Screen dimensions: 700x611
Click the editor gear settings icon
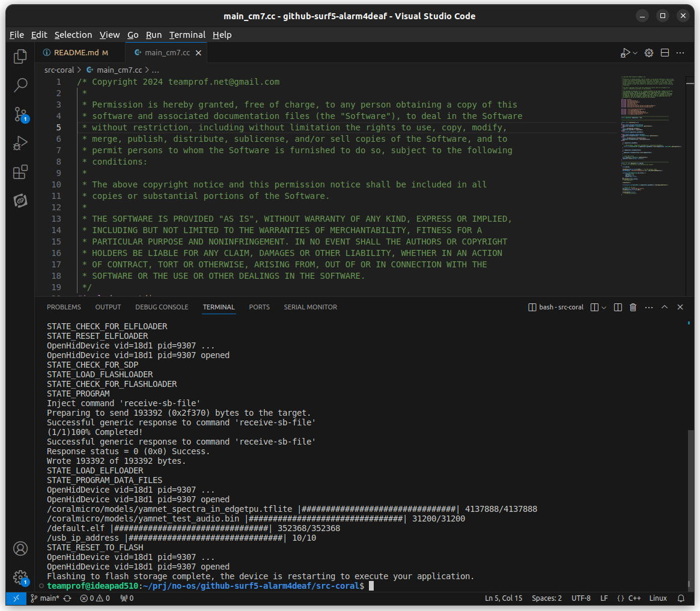649,53
